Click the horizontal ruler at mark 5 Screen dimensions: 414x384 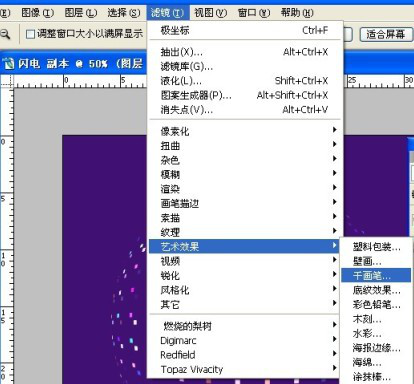123,81
